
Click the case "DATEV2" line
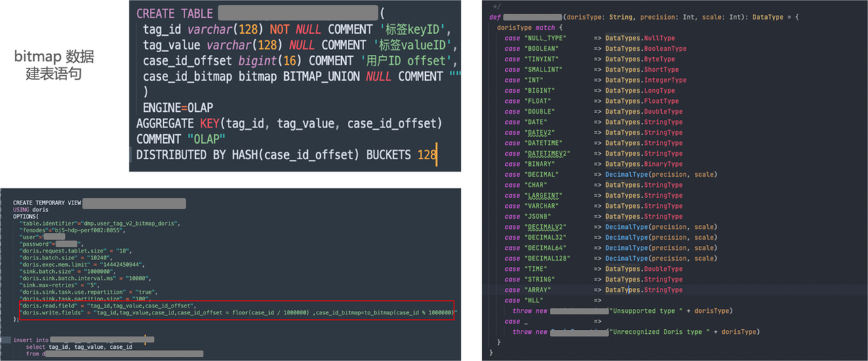click(x=593, y=133)
